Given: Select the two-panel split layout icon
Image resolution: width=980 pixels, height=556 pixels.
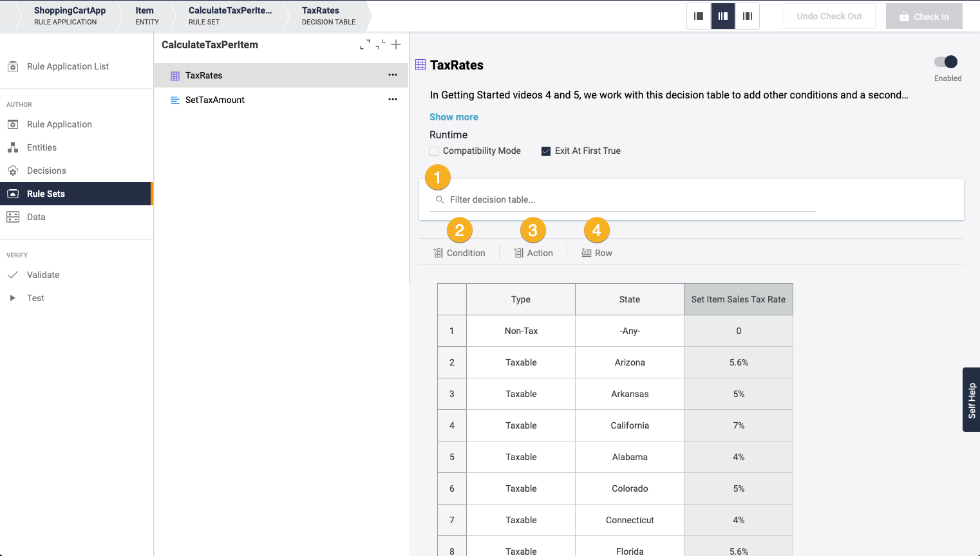Looking at the screenshot, I should [723, 16].
